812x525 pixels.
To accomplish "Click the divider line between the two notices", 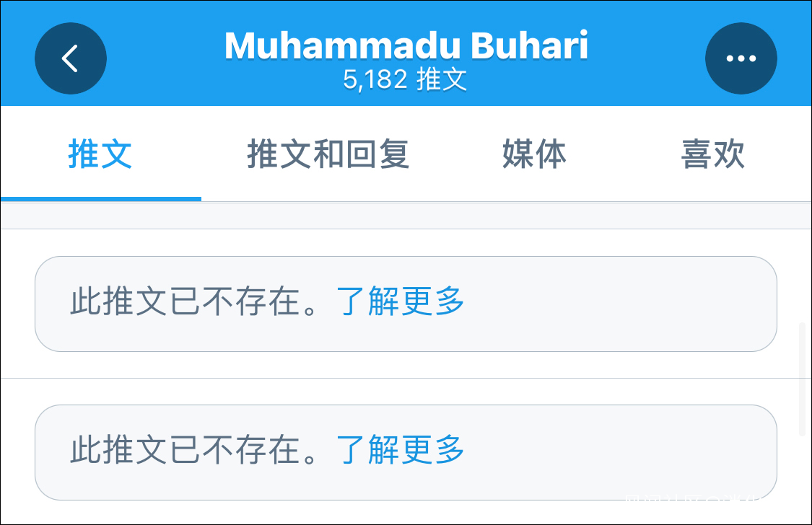I will [x=406, y=378].
